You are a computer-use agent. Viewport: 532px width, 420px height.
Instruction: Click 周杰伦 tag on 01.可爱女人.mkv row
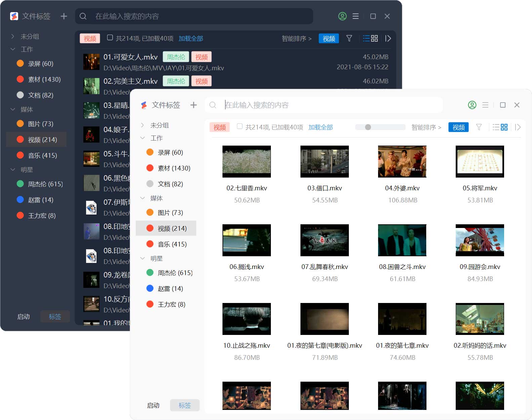(176, 57)
